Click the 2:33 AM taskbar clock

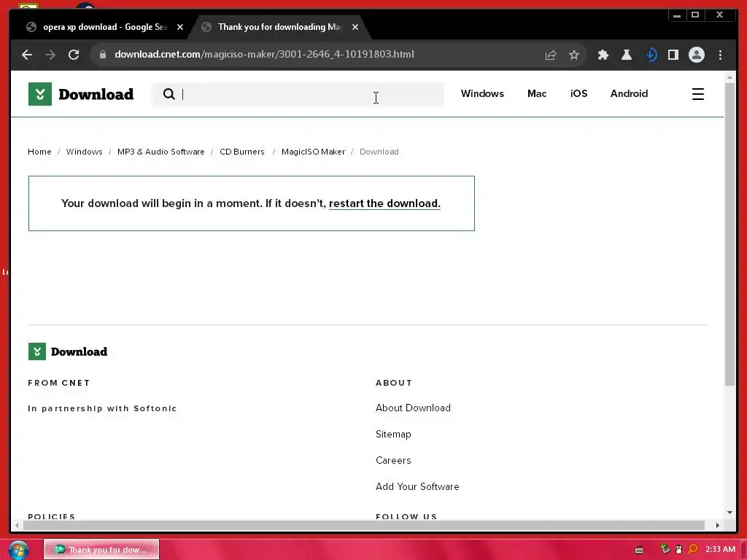click(x=720, y=550)
